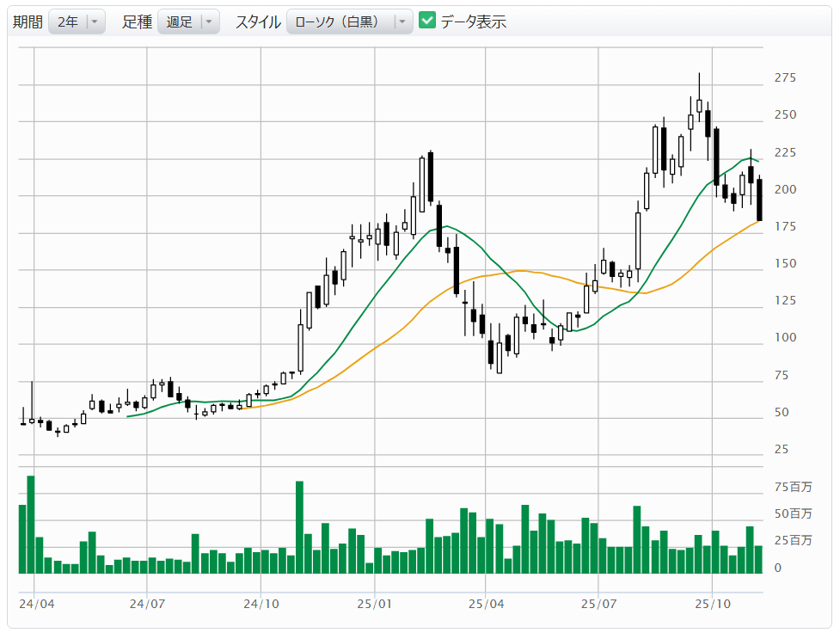This screenshot has width=840, height=633.
Task: Select the 25/04 date label on x-axis
Action: (x=487, y=605)
